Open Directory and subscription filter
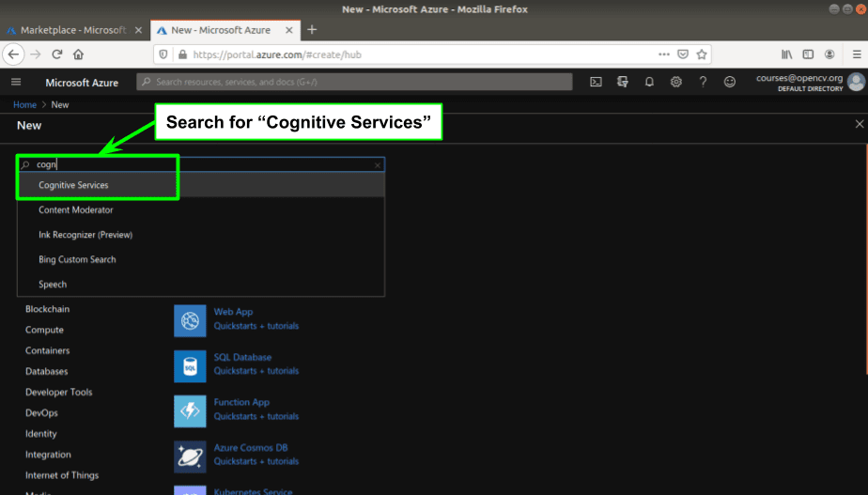This screenshot has width=868, height=495. tap(622, 82)
